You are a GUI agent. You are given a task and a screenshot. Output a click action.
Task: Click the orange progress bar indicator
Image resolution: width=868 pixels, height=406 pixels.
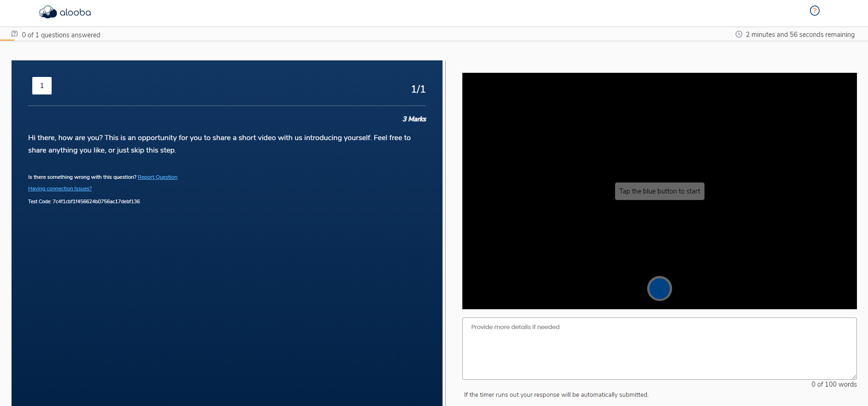coord(7,40)
